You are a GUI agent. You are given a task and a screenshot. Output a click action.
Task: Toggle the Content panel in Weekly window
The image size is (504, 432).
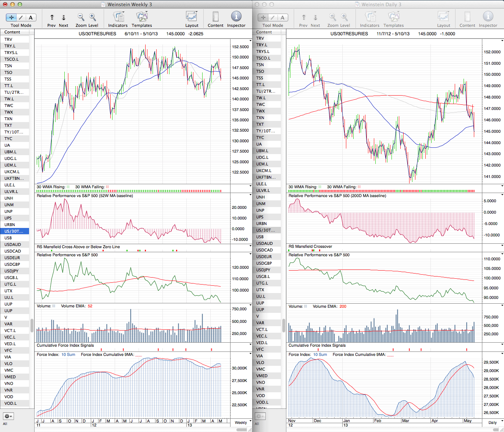pyautogui.click(x=215, y=17)
